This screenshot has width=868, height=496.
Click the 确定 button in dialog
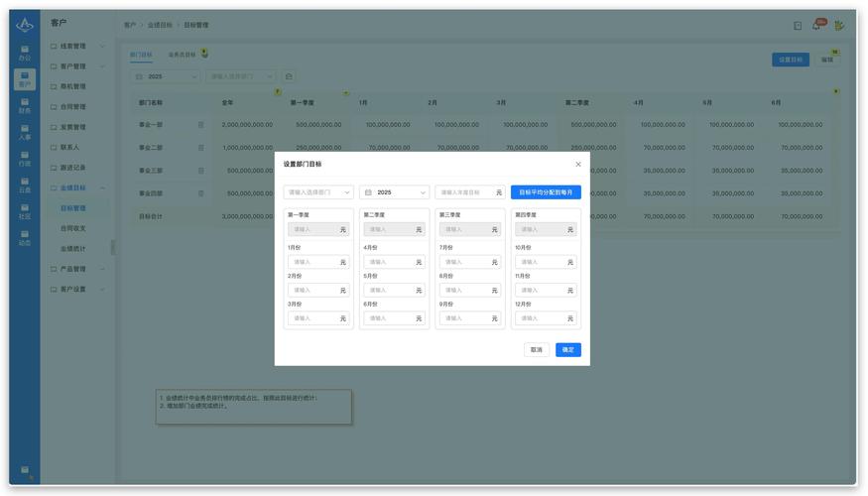pos(567,350)
